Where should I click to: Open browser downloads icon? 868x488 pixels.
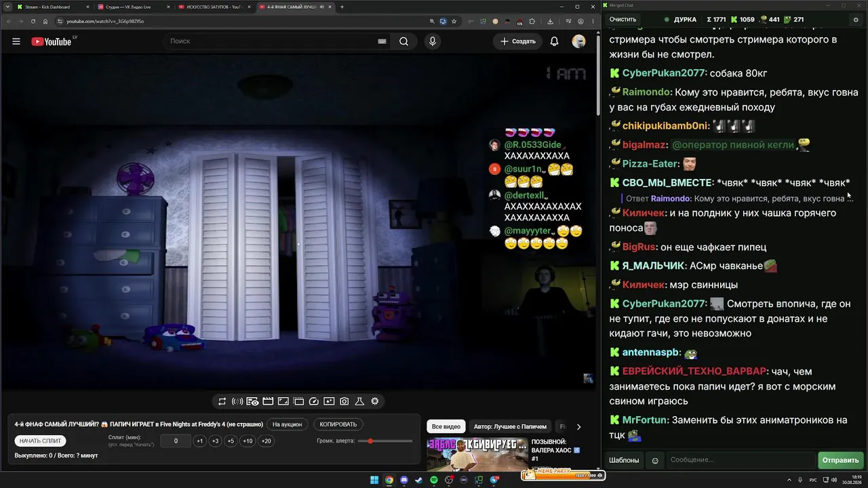[x=550, y=21]
